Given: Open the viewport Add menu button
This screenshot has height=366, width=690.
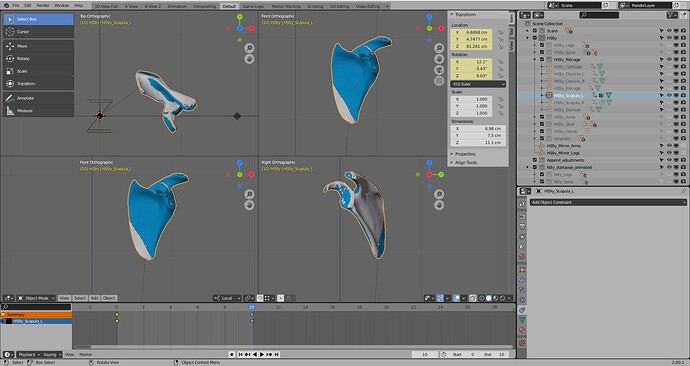Looking at the screenshot, I should coord(94,298).
